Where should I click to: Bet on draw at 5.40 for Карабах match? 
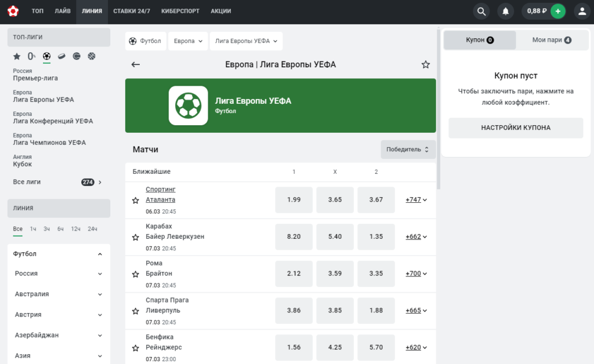(335, 236)
